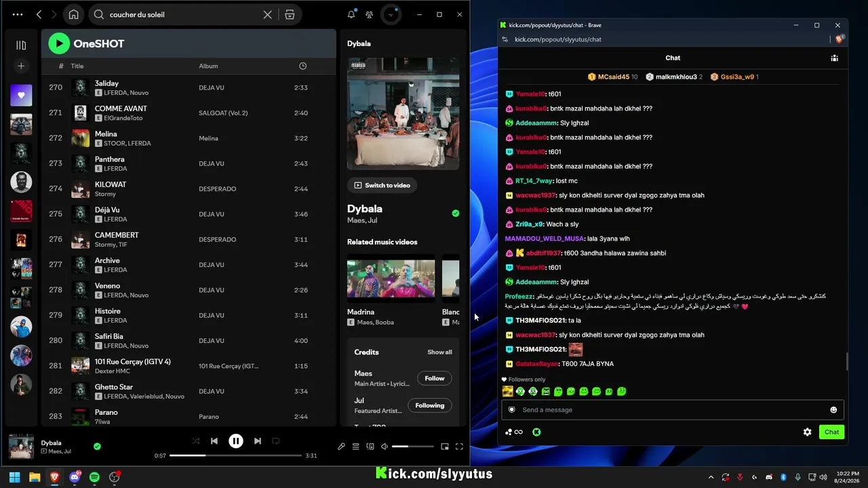Toggle liked status beside Dybala title in panel
This screenshot has width=868, height=488.
click(x=456, y=213)
